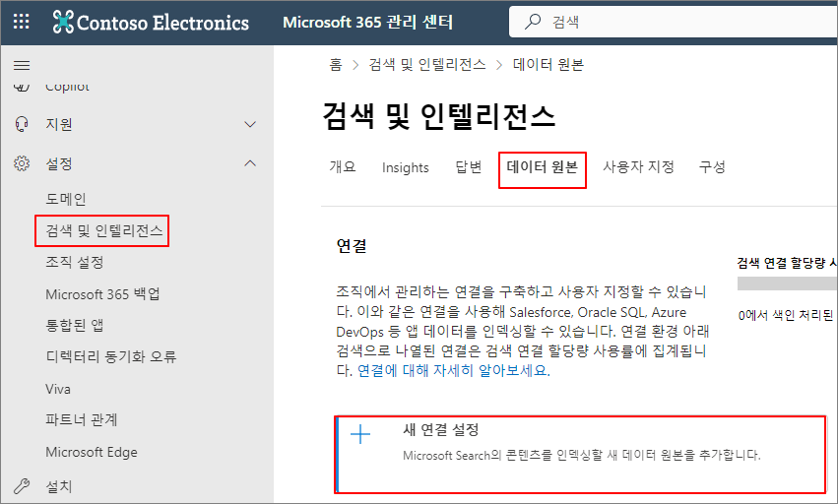Select the 데이터 원본 tab
This screenshot has width=838, height=504.
pos(543,167)
